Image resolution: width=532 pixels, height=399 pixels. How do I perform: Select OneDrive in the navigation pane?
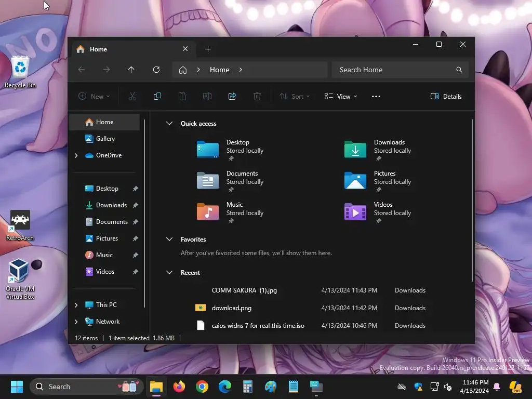point(104,155)
